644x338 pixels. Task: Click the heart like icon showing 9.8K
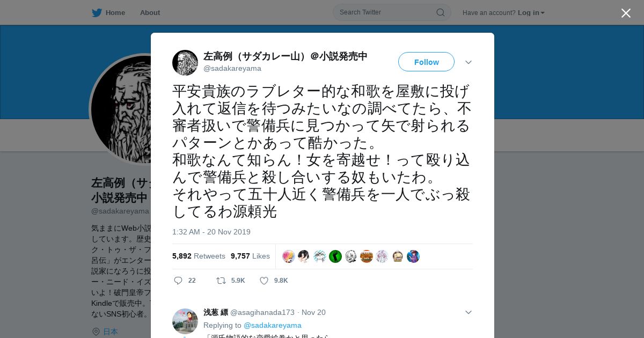[x=264, y=281]
